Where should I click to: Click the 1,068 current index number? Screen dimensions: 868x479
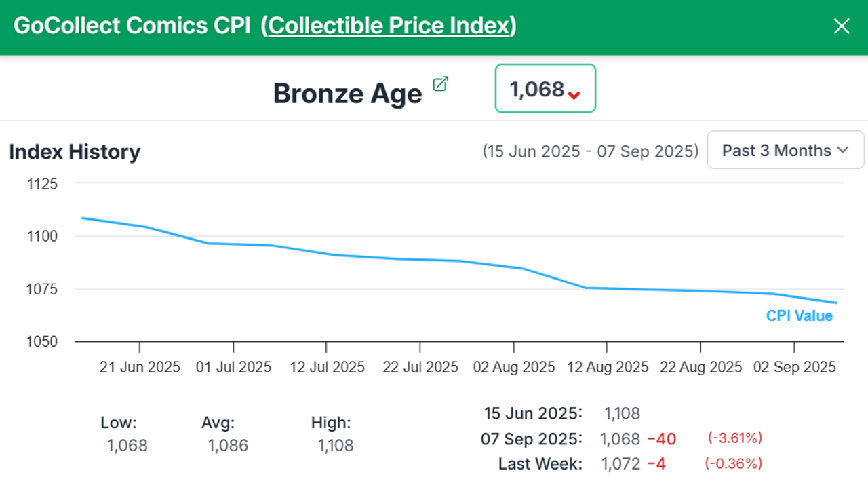(536, 89)
